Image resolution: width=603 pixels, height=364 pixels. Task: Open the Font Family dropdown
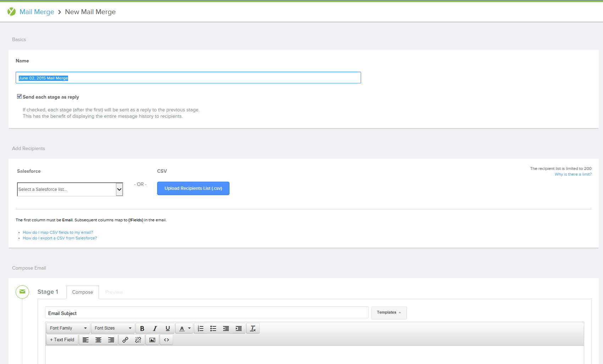pos(67,328)
